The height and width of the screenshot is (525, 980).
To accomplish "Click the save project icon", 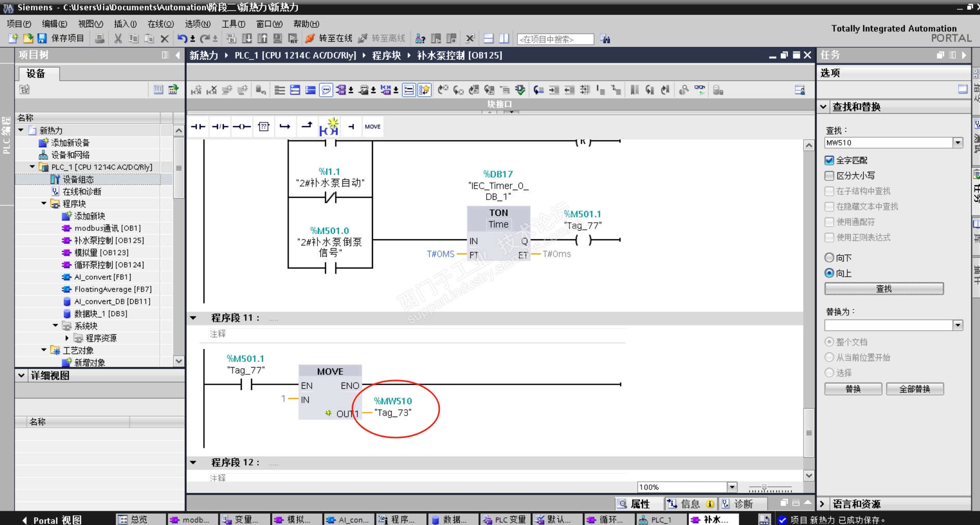I will (x=42, y=39).
